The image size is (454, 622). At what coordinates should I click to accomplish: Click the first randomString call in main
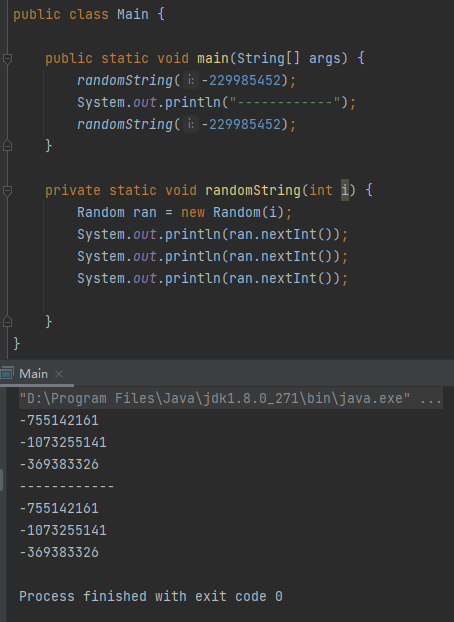pyautogui.click(x=125, y=81)
